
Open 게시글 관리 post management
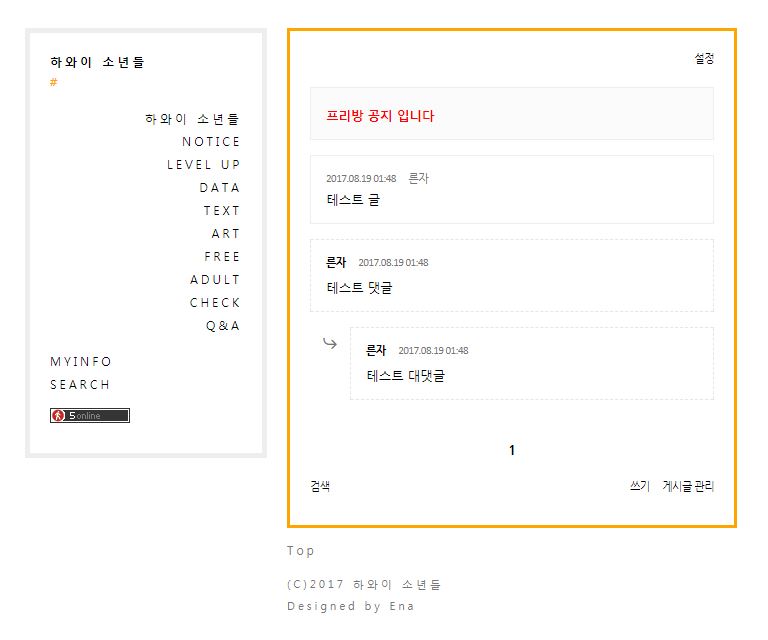point(688,487)
